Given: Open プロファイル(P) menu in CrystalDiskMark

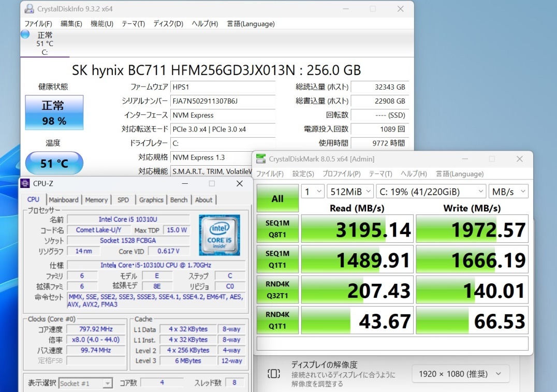Looking at the screenshot, I should pos(341,174).
